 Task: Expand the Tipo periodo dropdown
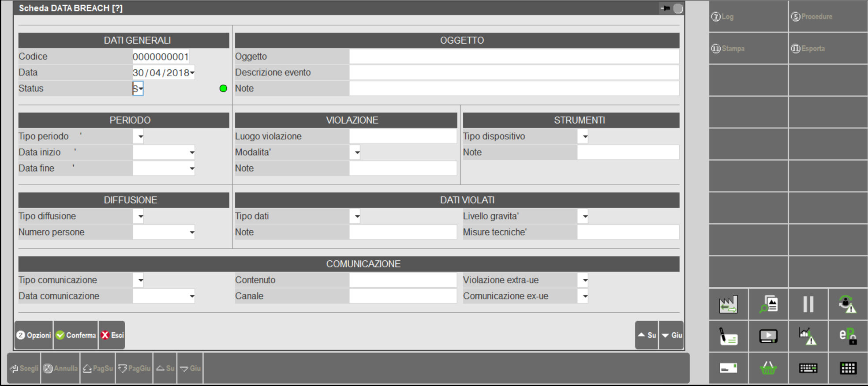point(140,137)
